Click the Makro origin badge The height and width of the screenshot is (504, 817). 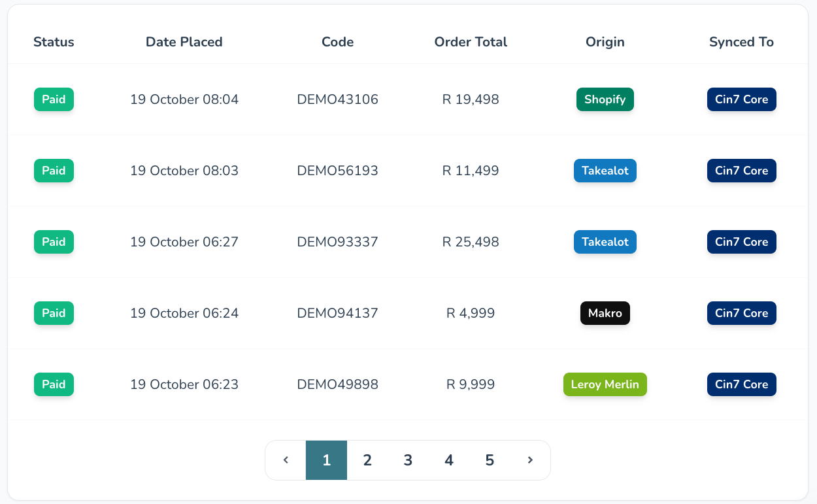click(x=605, y=313)
